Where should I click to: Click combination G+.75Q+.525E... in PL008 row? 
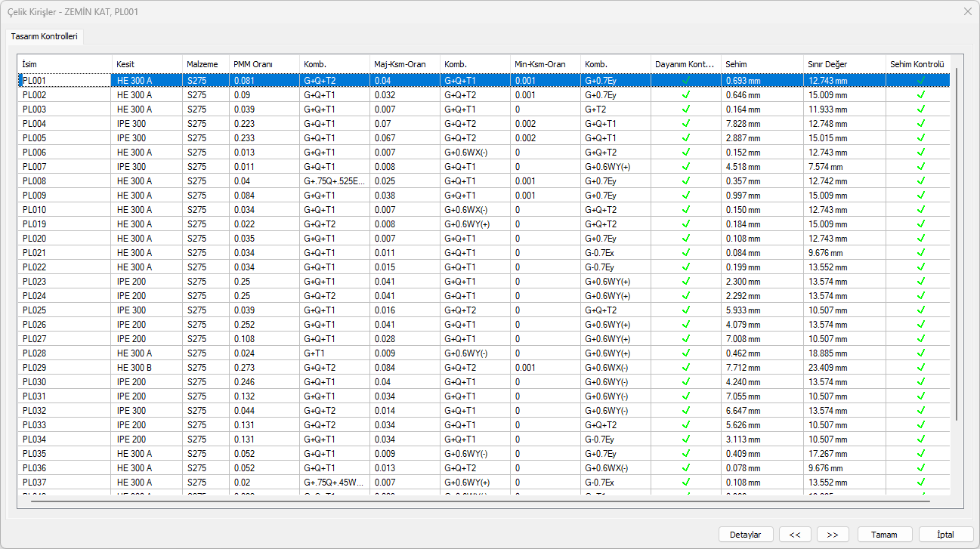click(x=334, y=180)
